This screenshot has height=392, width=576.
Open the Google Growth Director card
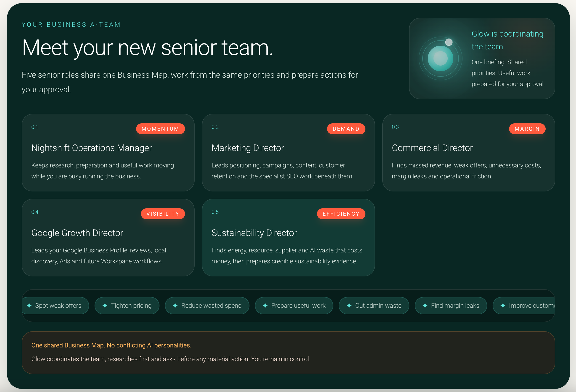tap(108, 238)
